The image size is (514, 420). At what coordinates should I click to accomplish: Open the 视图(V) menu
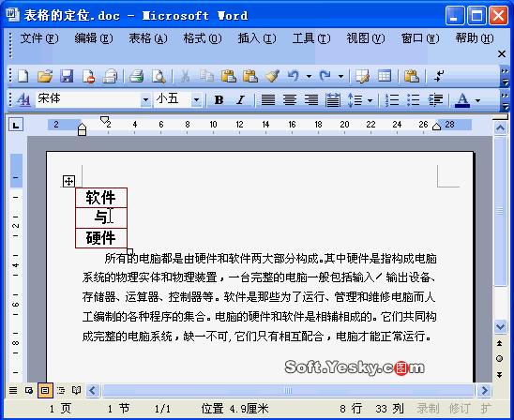(x=366, y=38)
